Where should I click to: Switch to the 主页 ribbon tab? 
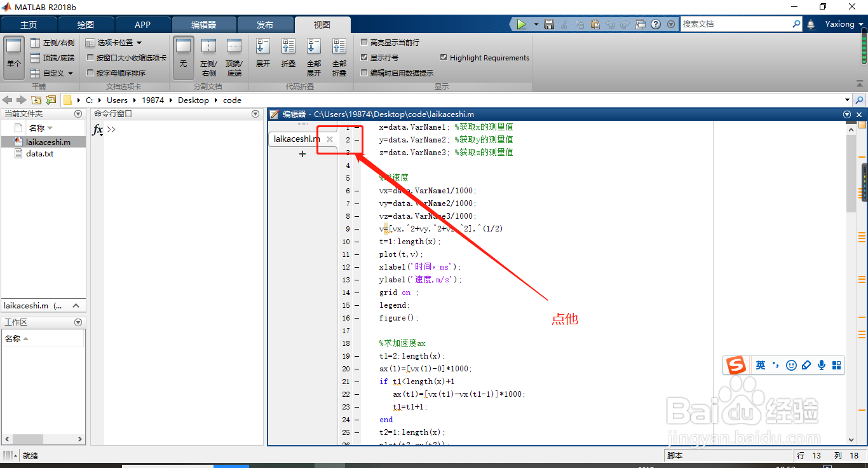(29, 25)
